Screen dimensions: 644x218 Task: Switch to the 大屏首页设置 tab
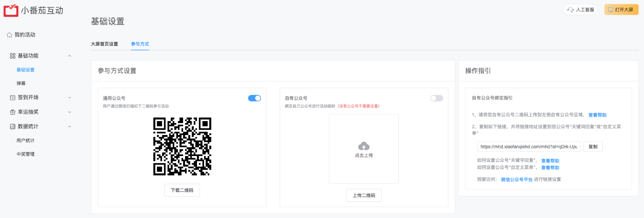point(104,44)
